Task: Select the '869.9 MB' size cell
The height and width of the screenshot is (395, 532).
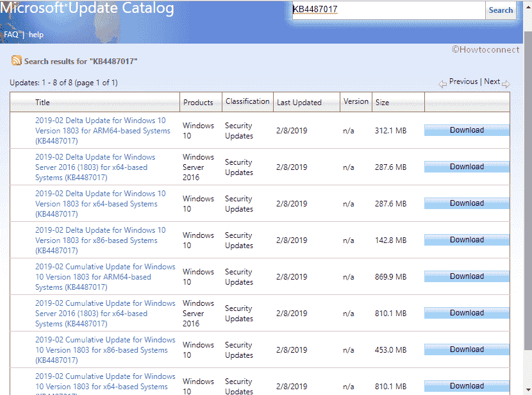Action: click(x=390, y=277)
